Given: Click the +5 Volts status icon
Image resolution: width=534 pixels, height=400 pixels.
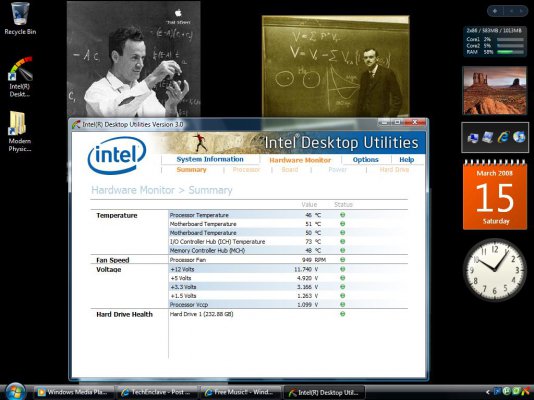Looking at the screenshot, I should (x=343, y=278).
